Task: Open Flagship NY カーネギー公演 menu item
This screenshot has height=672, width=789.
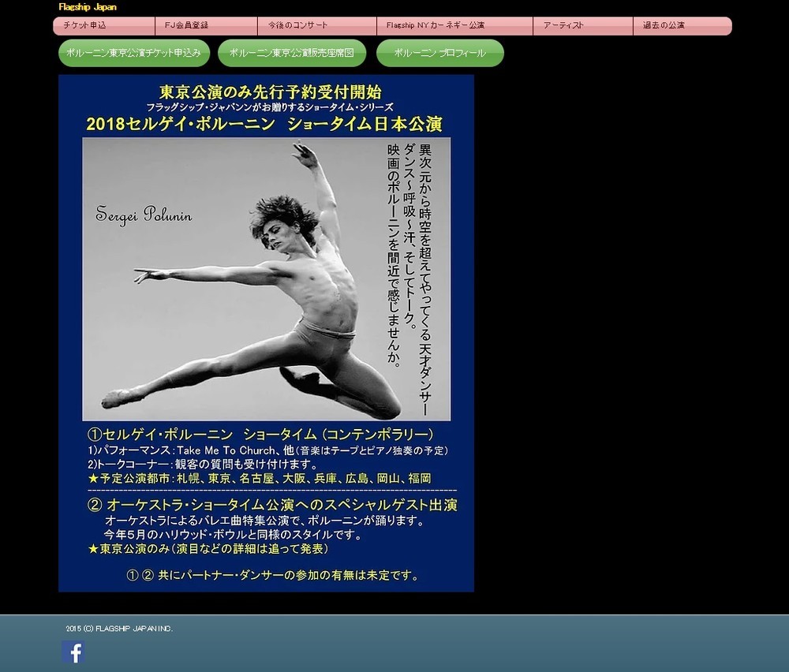Action: point(436,26)
